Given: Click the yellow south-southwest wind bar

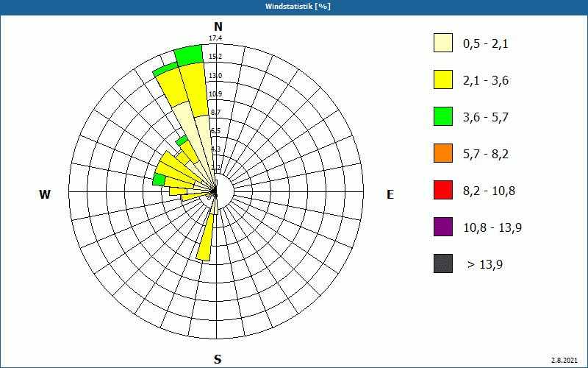Looking at the screenshot, I should coord(206,238).
